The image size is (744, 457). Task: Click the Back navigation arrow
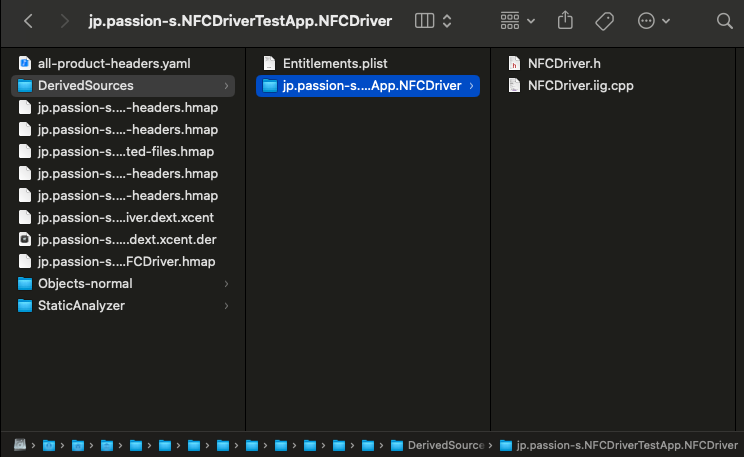(x=27, y=20)
